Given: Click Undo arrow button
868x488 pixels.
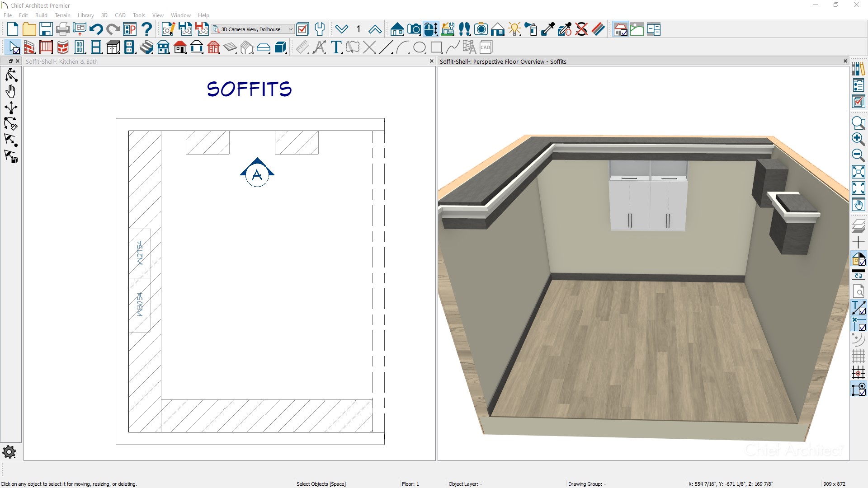Looking at the screenshot, I should pyautogui.click(x=96, y=29).
